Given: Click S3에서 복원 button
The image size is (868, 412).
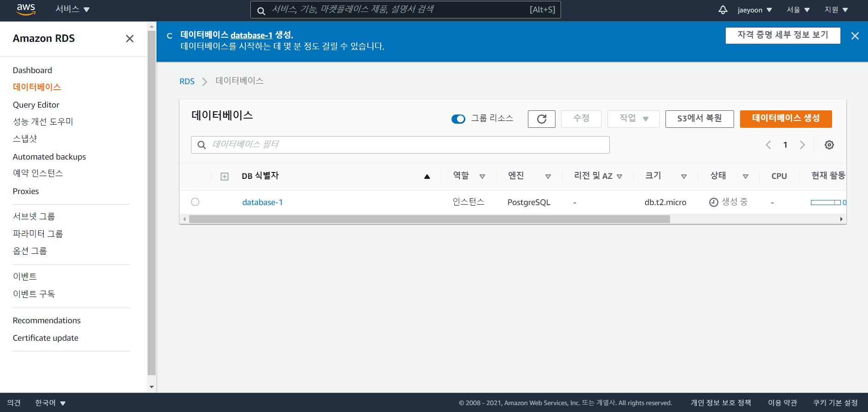Looking at the screenshot, I should click(x=700, y=119).
